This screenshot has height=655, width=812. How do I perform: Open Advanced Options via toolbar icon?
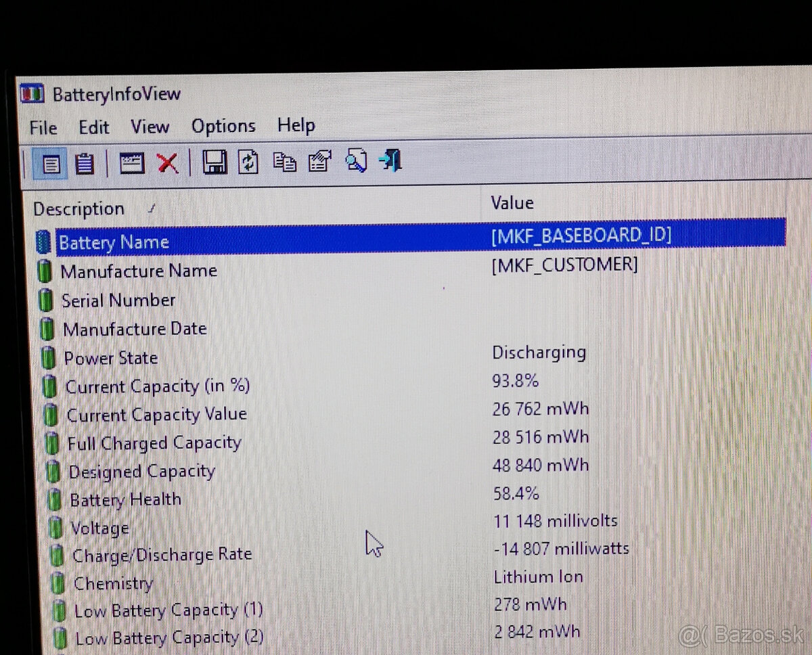pos(132,162)
